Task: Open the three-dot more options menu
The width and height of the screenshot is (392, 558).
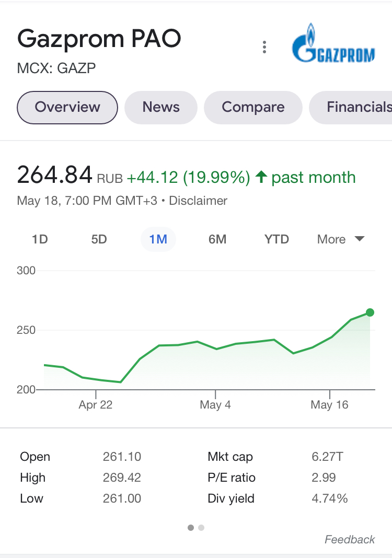Action: [264, 47]
